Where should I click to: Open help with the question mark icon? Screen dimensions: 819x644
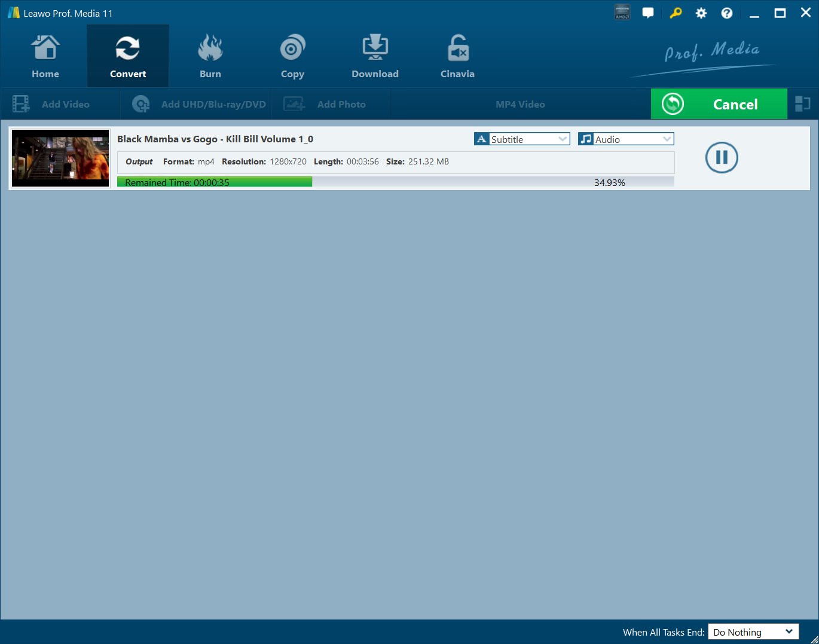coord(727,13)
